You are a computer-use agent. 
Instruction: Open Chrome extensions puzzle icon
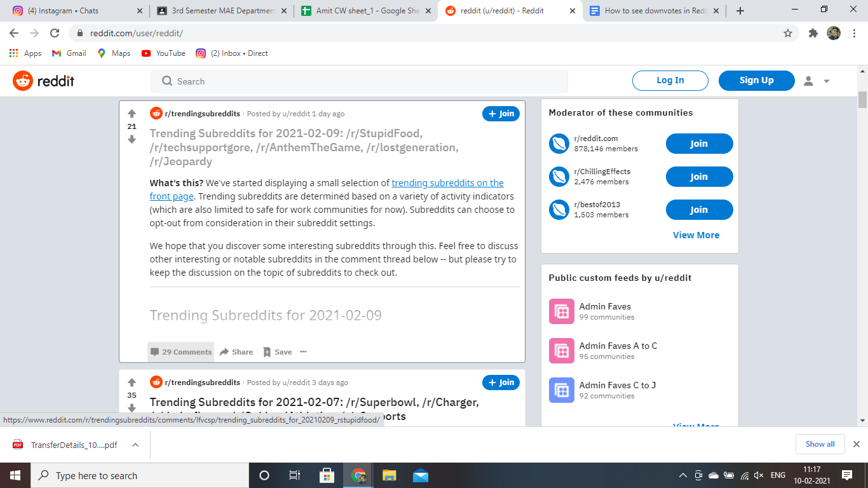813,33
